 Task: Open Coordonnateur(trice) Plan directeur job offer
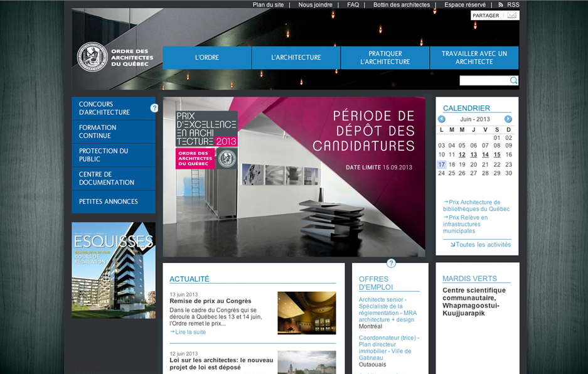tap(389, 348)
